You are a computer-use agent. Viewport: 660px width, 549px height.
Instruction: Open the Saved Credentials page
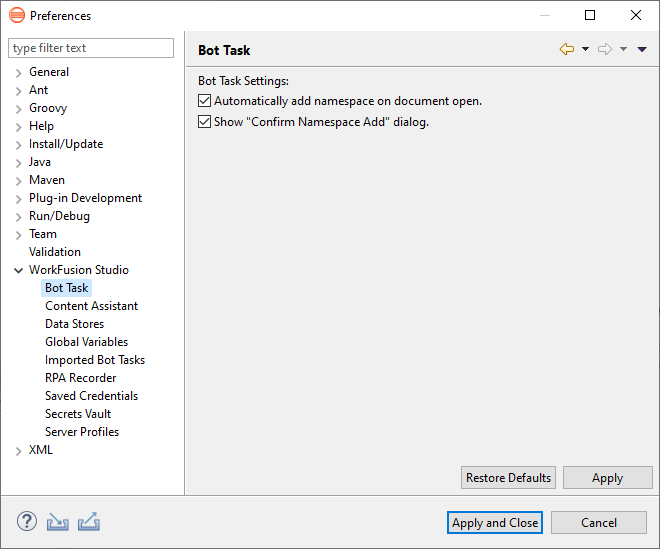(91, 396)
